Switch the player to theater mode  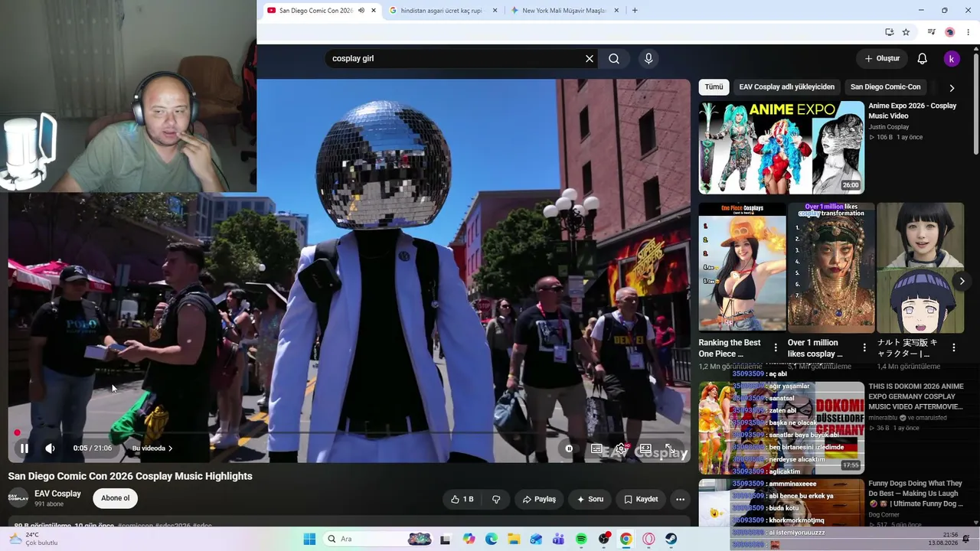(x=645, y=448)
